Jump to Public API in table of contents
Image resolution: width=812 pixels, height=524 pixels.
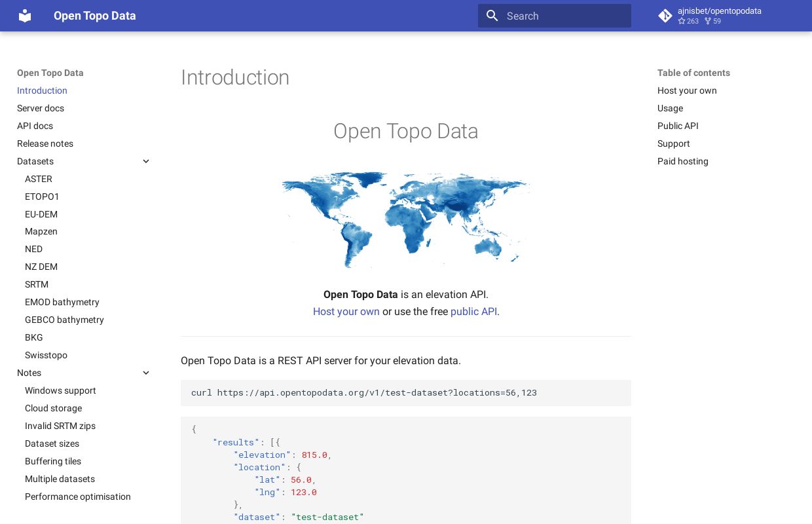tap(678, 126)
